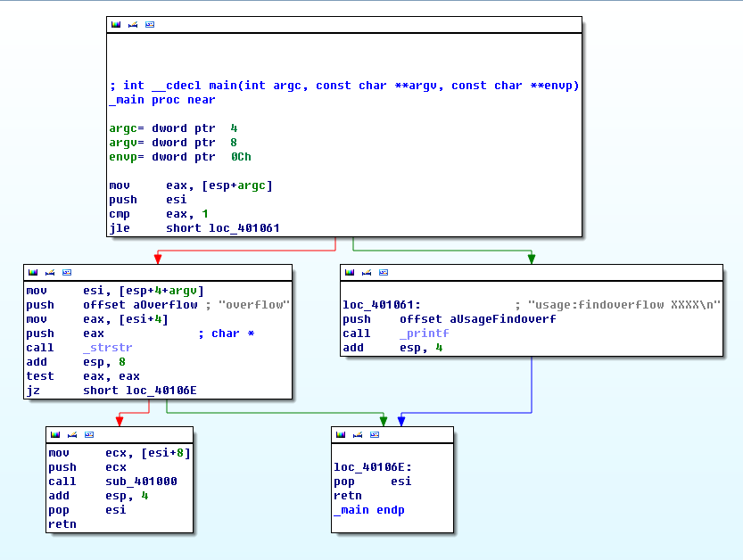Click the group nodes icon on the _strstr block

(67, 272)
